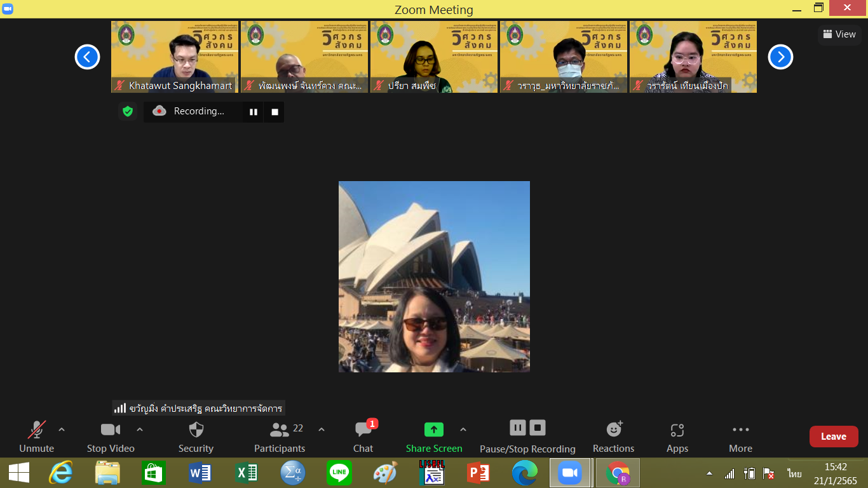Stop recording in the bottom toolbar
This screenshot has height=488, width=868.
pos(538,428)
